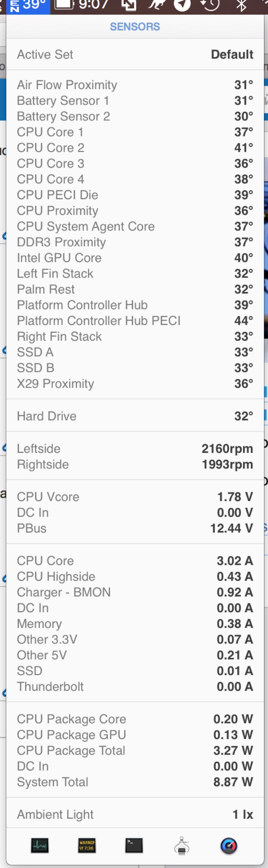Click the 39° sensors menu bar item
268x868 pixels.
tap(28, 5)
